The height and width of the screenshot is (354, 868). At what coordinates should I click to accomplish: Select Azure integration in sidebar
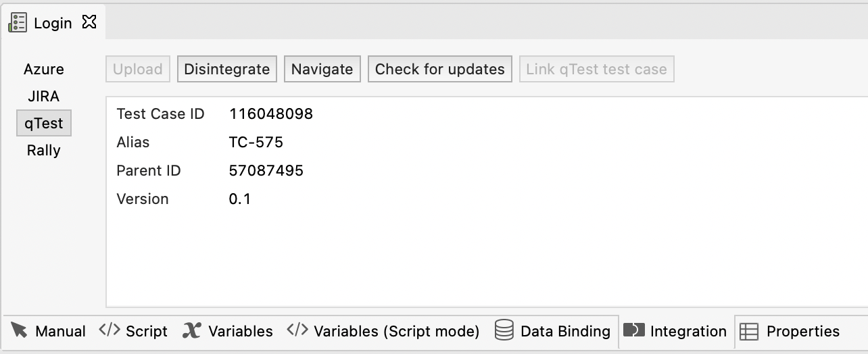[x=44, y=69]
